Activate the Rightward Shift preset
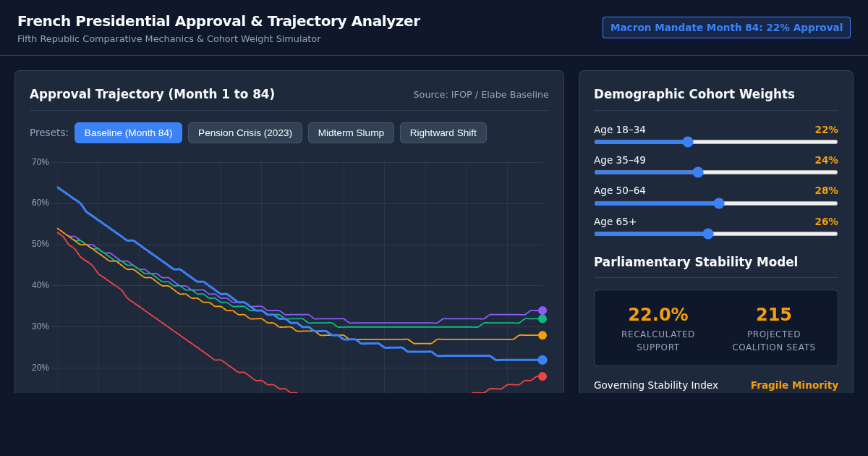Screen dimensions: 868x456 (443, 132)
